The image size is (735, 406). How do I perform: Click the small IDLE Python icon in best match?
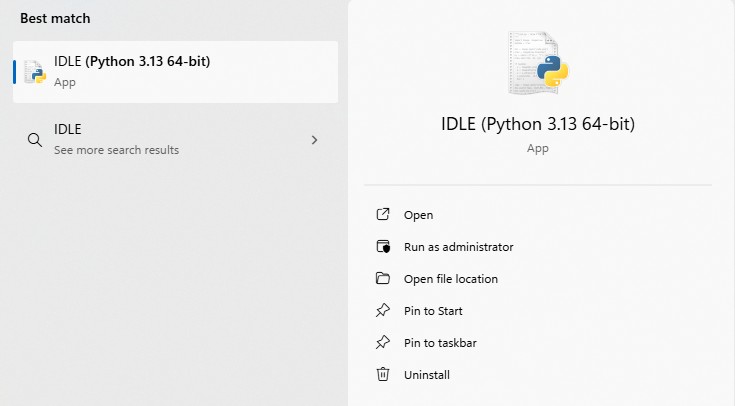35,72
